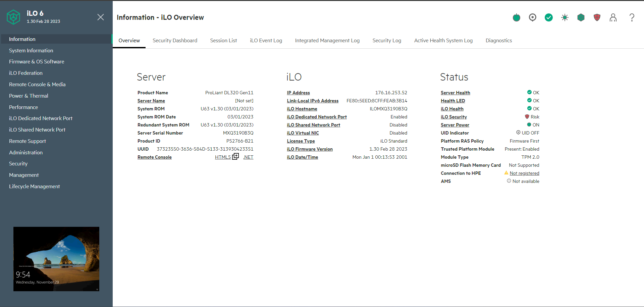Click the iLO Hostname link

302,109
